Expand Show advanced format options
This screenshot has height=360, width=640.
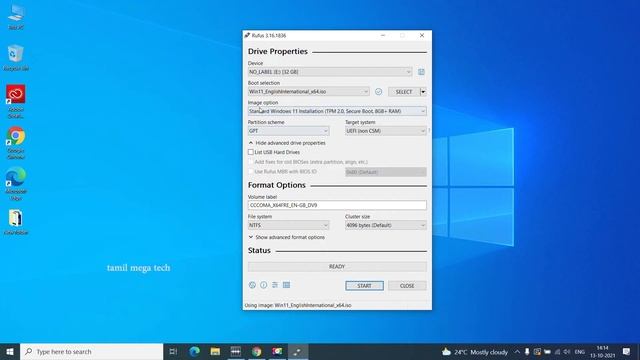[x=287, y=237]
